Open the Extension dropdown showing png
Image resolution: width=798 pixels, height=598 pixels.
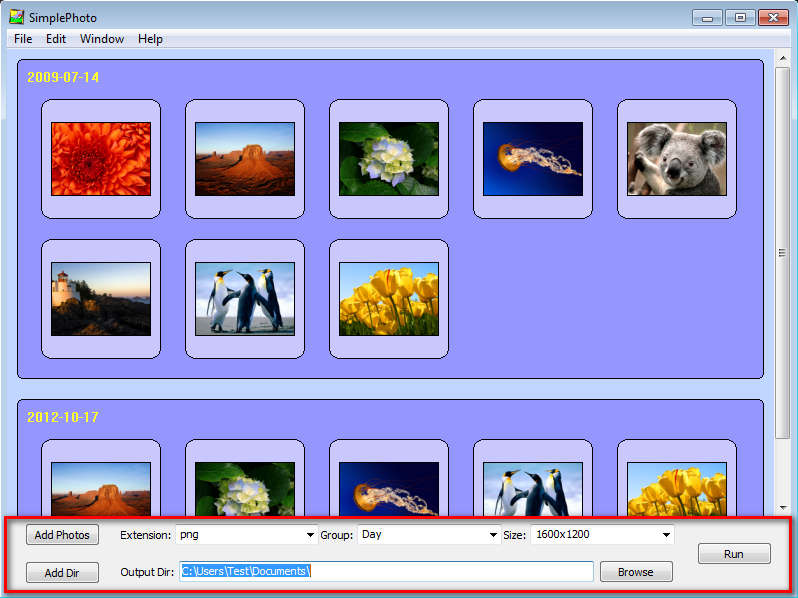pyautogui.click(x=246, y=535)
